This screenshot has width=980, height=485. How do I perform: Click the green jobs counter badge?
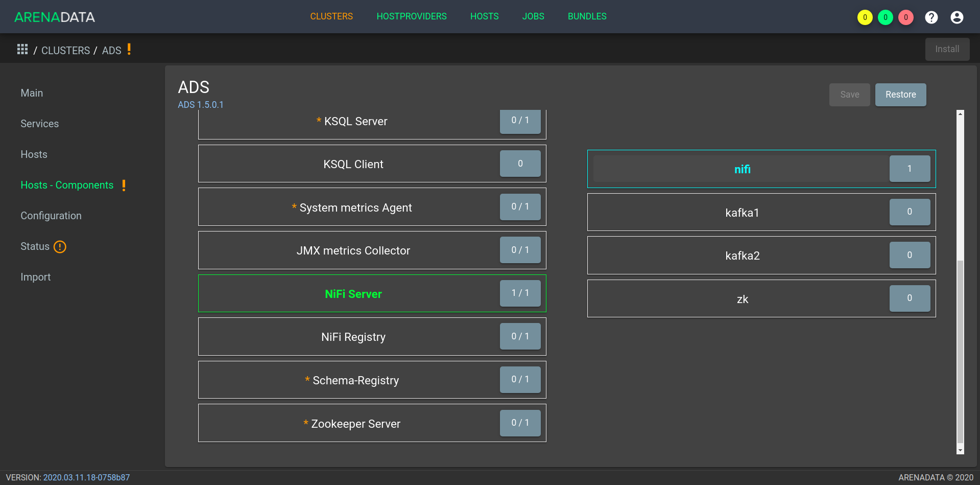(x=886, y=17)
